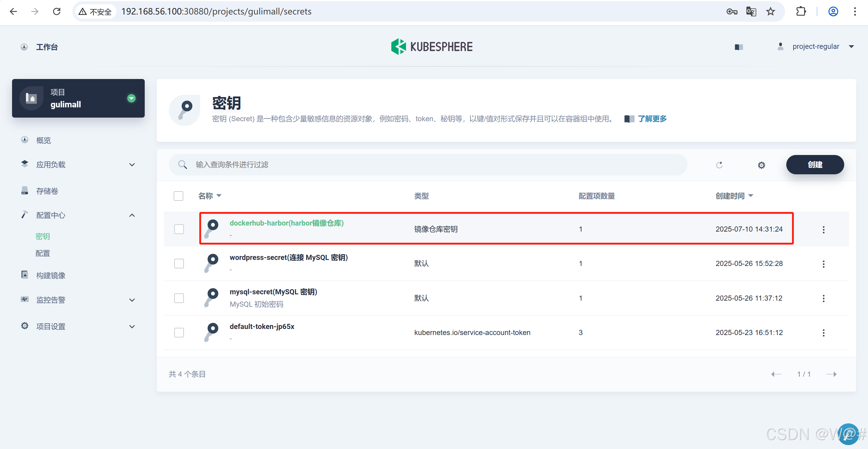Viewport: 868px width, 449px height.
Task: Sort by 名称 column
Action: click(209, 196)
